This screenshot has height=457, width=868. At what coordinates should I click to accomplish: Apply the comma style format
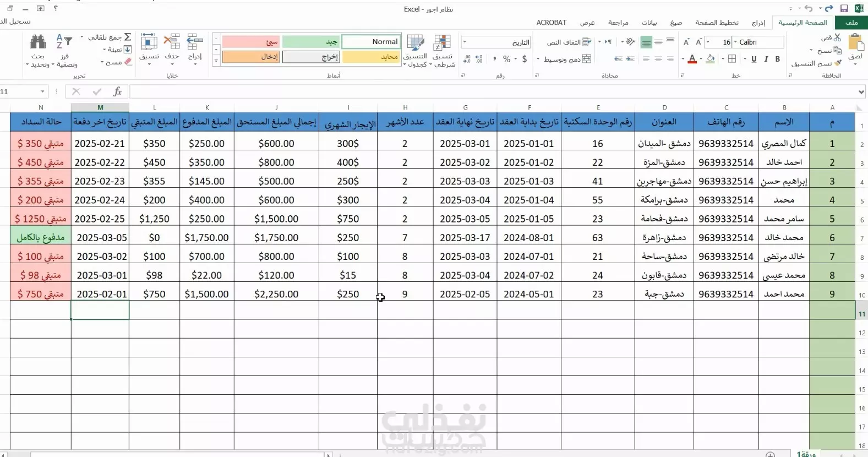(x=494, y=59)
